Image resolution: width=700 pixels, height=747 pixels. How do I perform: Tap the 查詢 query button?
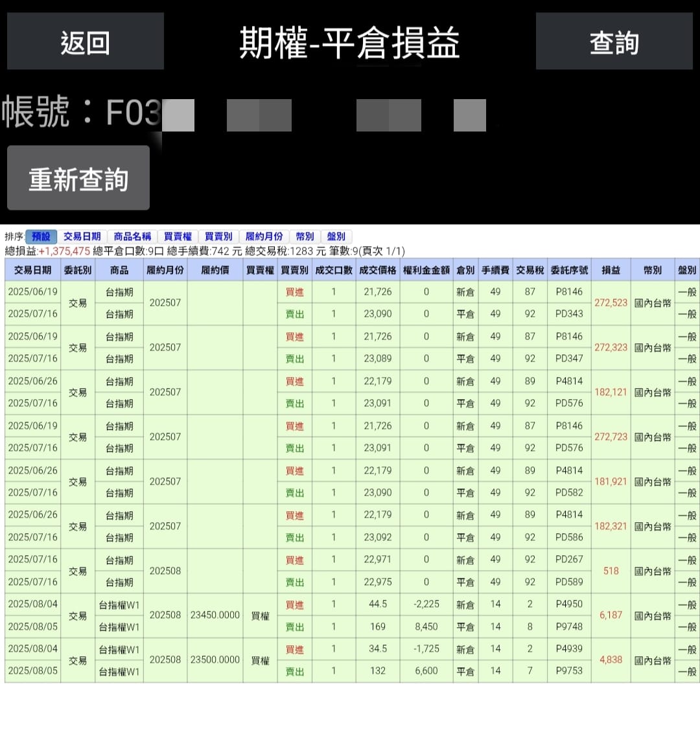pyautogui.click(x=614, y=41)
